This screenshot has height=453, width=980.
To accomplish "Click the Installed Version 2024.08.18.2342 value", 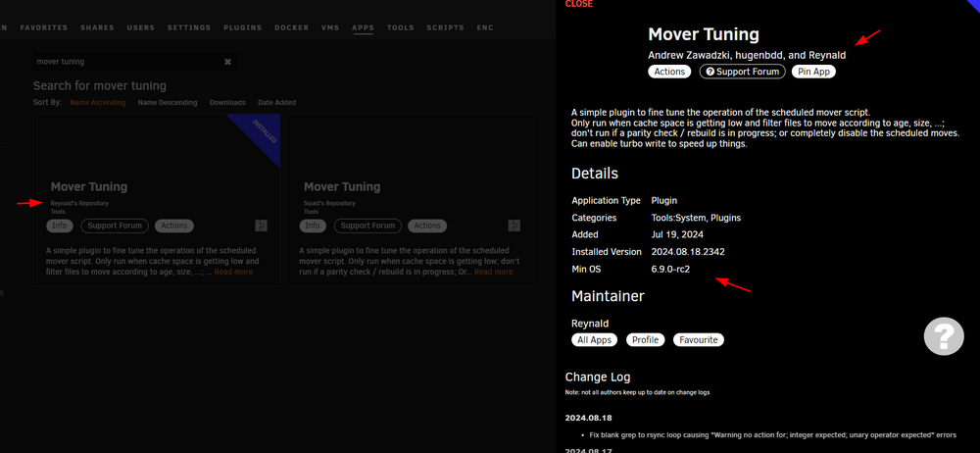I will 688,252.
